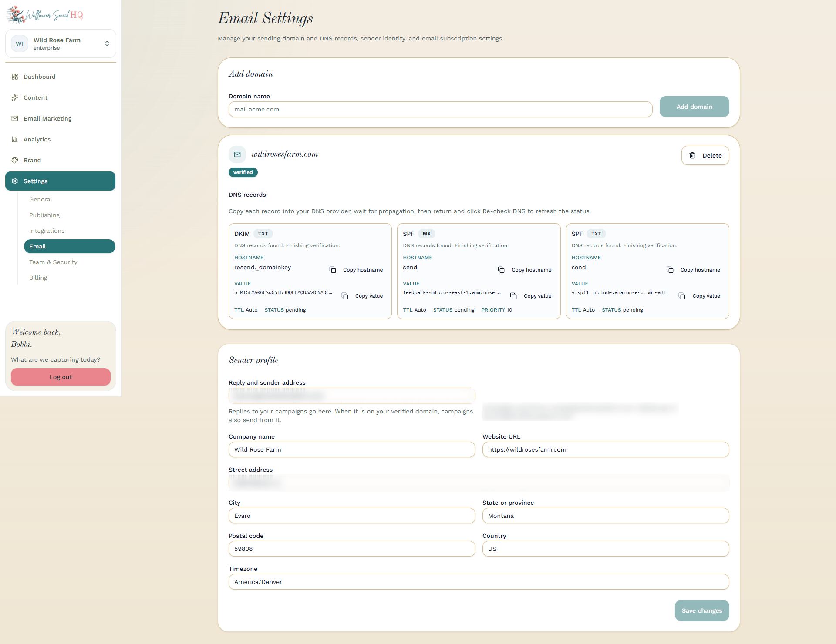Click the Brand palette icon

click(x=15, y=160)
